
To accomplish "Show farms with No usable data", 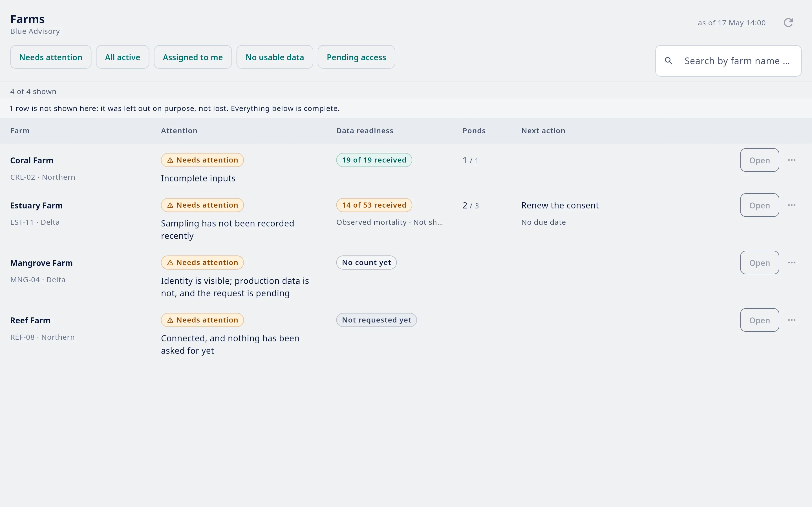I will click(274, 57).
